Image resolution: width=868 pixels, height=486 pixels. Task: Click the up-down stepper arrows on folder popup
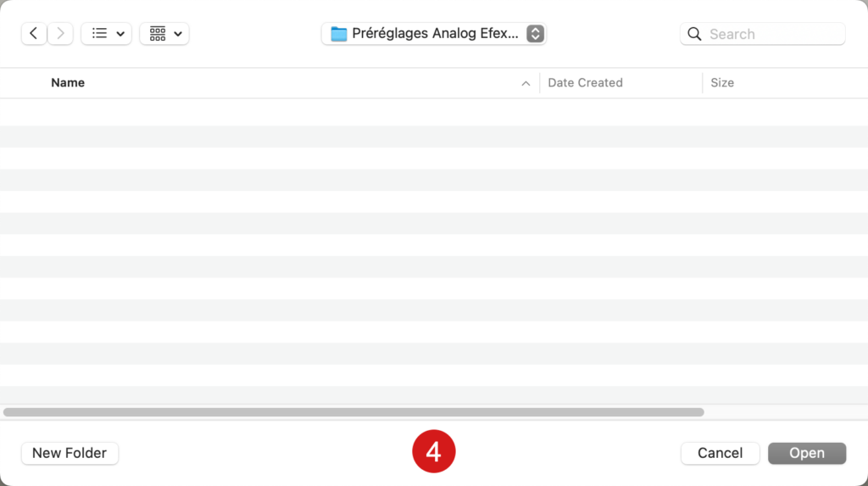536,34
